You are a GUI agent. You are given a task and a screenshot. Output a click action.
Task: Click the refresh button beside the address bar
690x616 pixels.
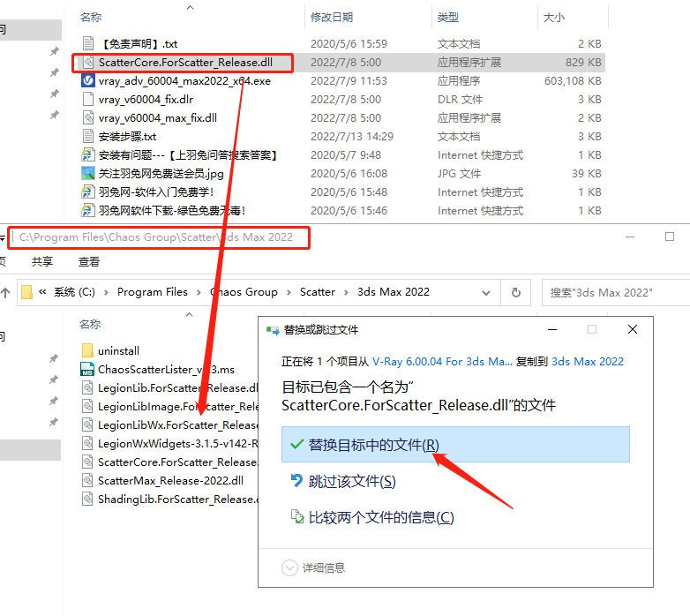pos(515,292)
